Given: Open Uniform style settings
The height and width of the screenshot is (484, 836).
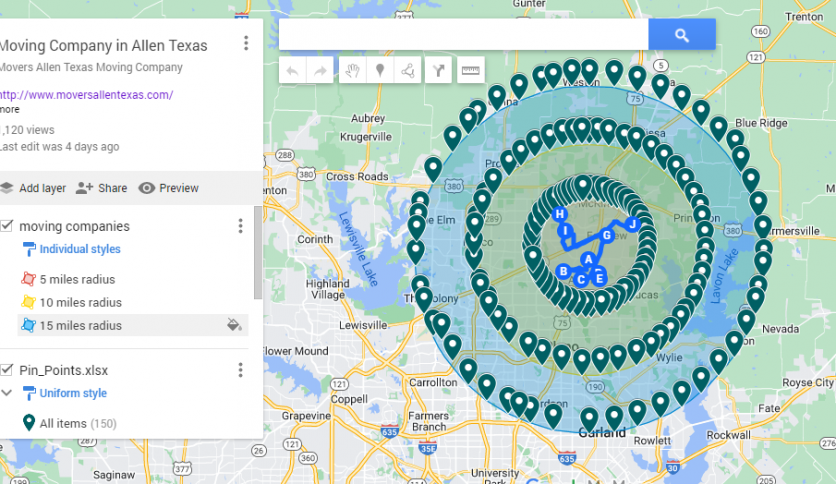Looking at the screenshot, I should click(x=73, y=393).
